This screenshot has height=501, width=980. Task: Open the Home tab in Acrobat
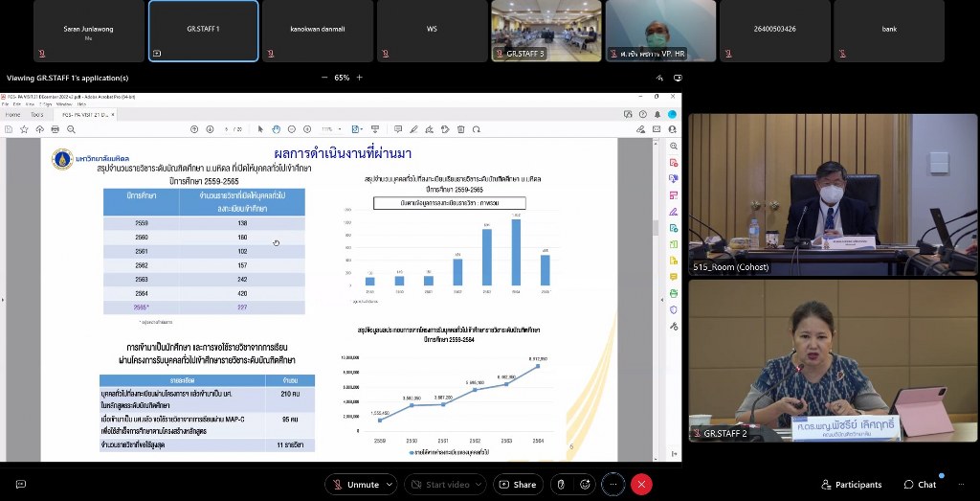coord(12,114)
